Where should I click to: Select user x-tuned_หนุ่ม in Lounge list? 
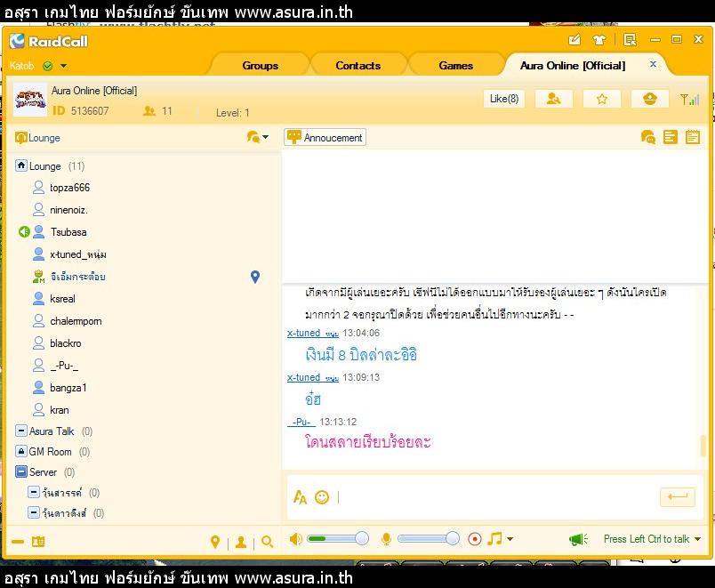click(78, 254)
